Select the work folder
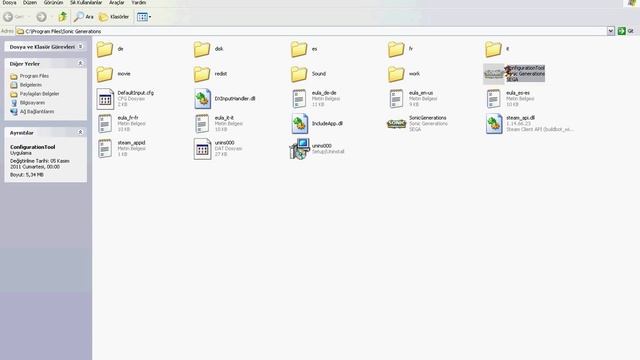The height and width of the screenshot is (360, 640). pos(404,74)
